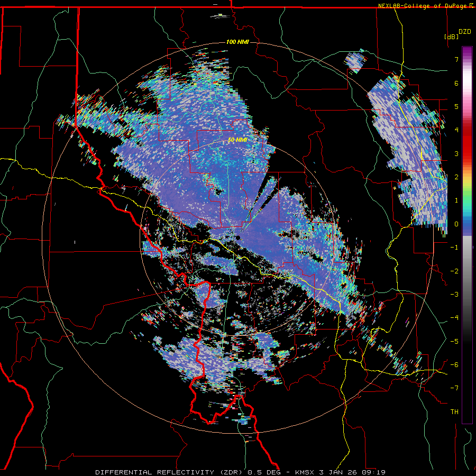Click legend value -7 on scale
This screenshot has width=476, height=476.
(x=454, y=388)
